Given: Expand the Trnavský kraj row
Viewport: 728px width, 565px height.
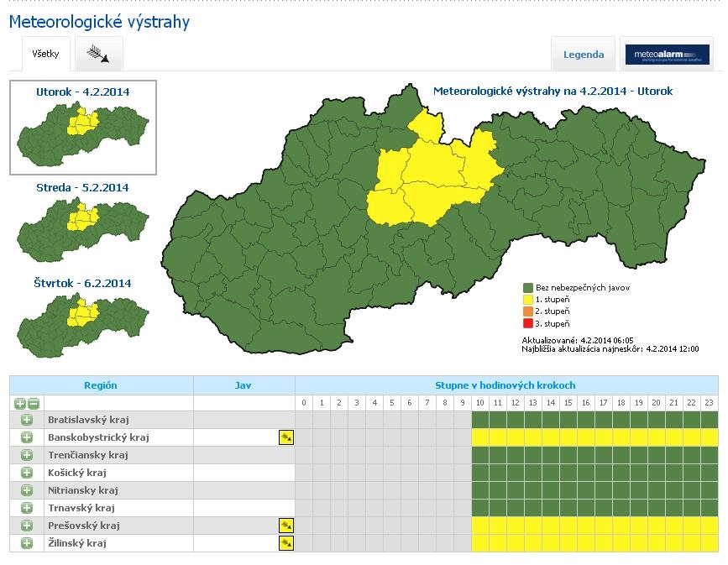Looking at the screenshot, I should click(27, 508).
